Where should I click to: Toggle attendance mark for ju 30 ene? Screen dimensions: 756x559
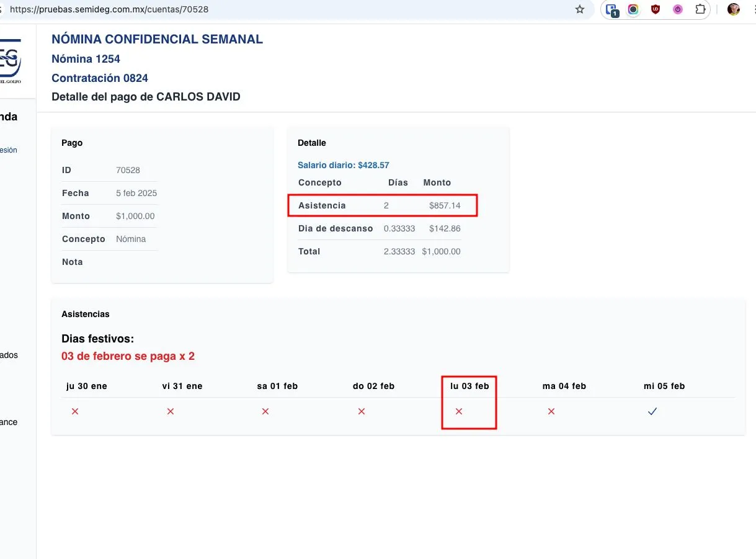tap(75, 411)
